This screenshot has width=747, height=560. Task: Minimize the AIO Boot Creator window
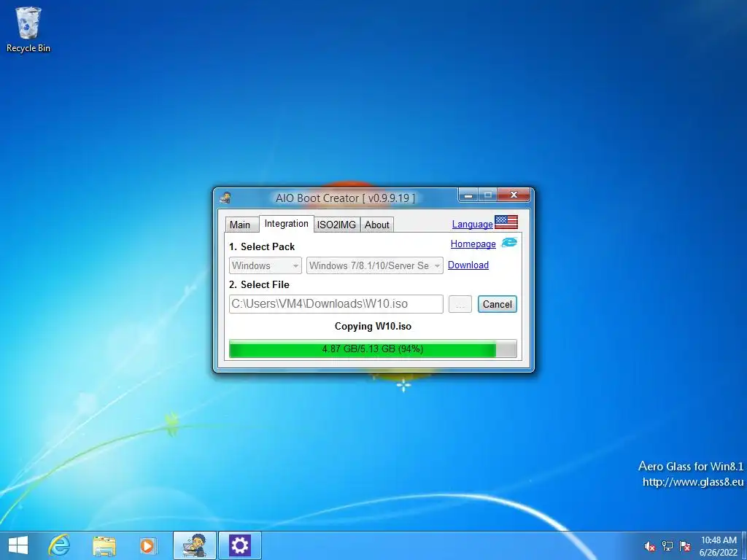468,195
